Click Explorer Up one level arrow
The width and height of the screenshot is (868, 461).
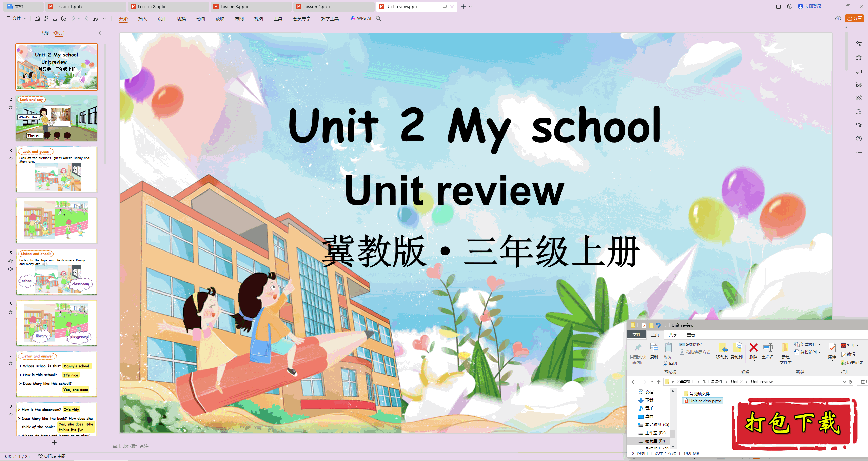(659, 382)
